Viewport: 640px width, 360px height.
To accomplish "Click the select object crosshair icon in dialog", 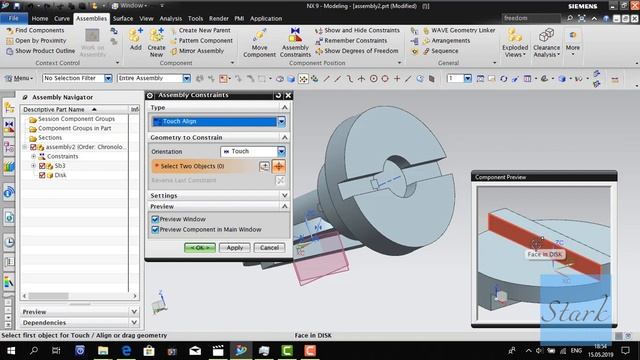I will click(279, 166).
